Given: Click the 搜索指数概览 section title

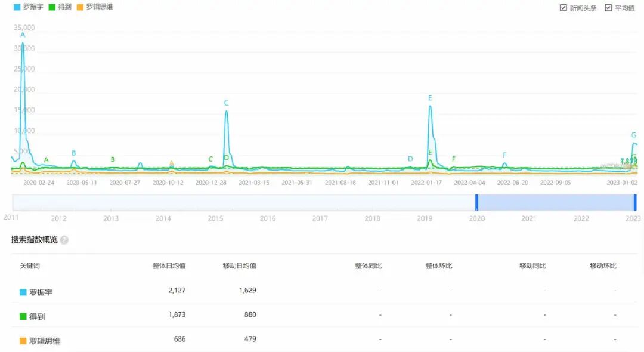Looking at the screenshot, I should tap(34, 240).
